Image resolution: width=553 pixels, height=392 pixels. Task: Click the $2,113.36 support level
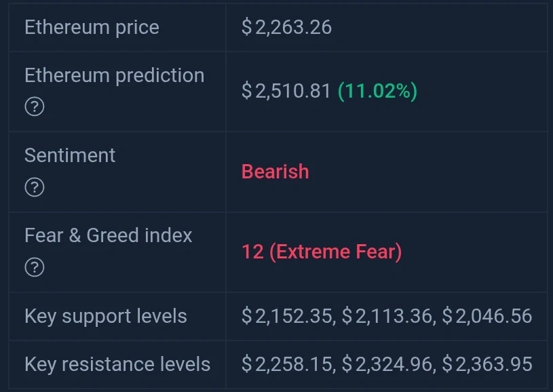point(387,316)
